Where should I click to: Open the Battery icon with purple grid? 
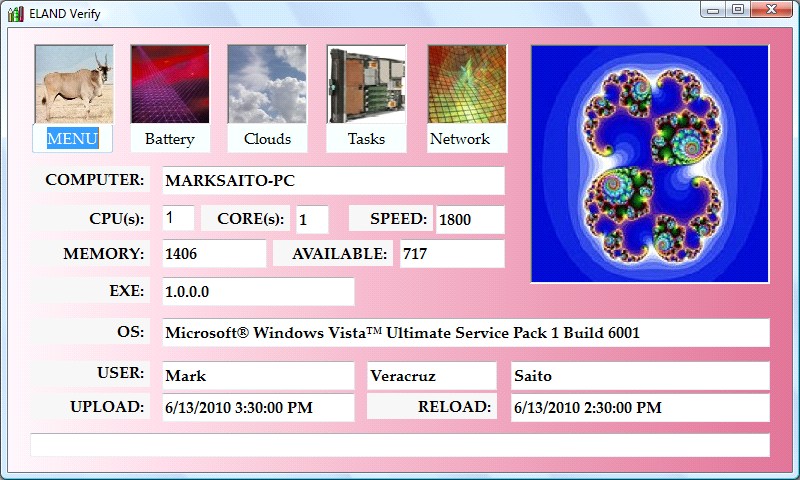point(169,84)
